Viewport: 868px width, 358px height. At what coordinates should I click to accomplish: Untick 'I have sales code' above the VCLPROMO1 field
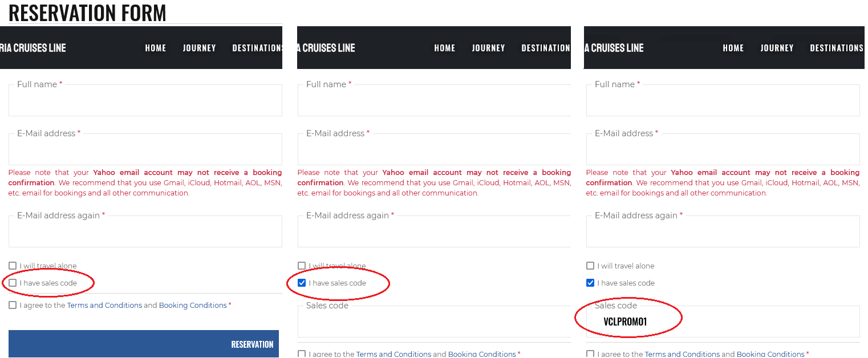click(x=590, y=283)
